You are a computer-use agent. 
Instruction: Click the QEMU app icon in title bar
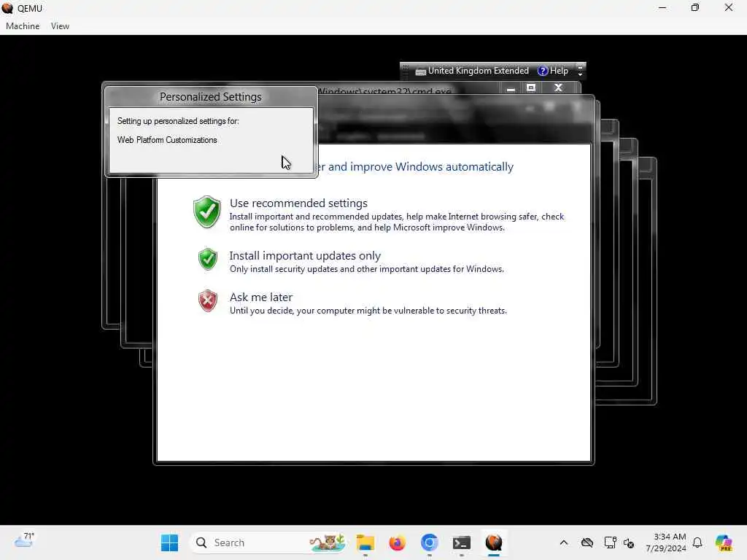[x=7, y=8]
